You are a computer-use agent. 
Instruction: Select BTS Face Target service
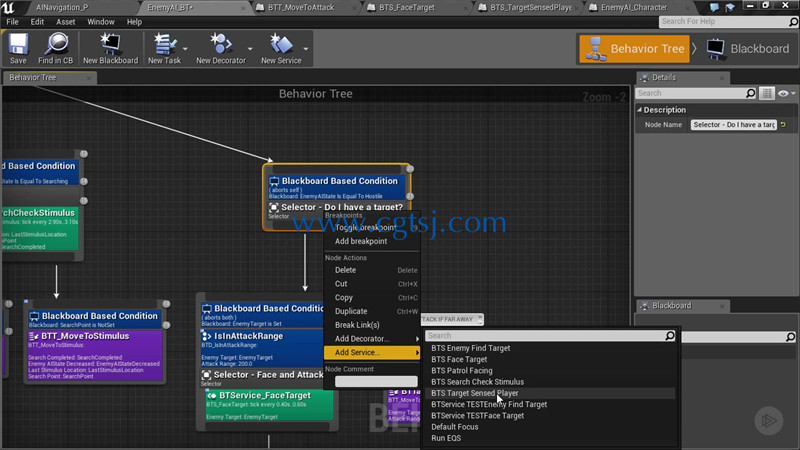[x=550, y=360]
